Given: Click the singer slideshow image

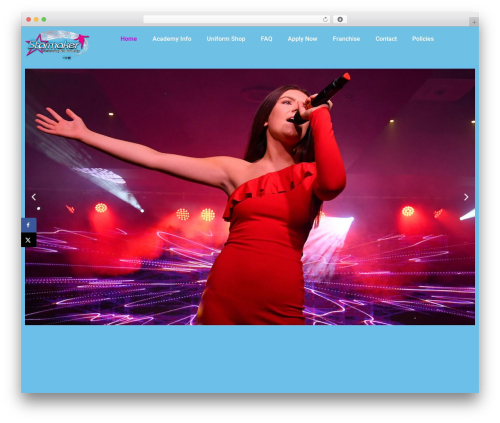Looking at the screenshot, I should pyautogui.click(x=250, y=197).
